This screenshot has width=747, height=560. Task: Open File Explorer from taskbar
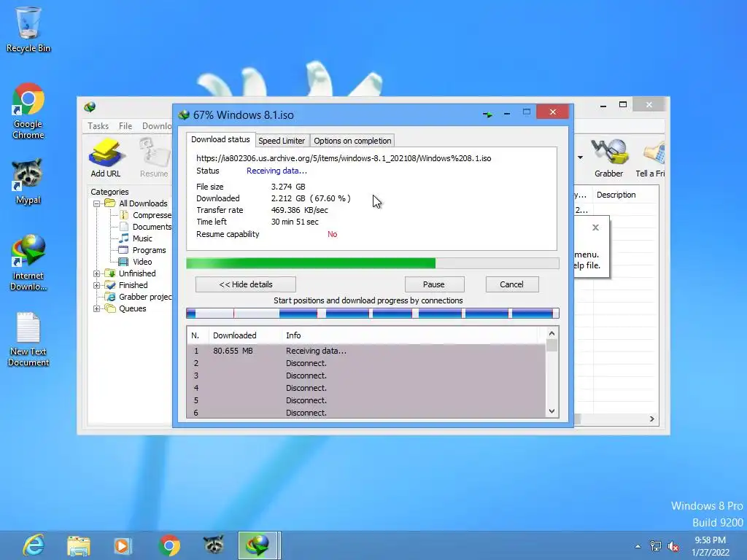coord(79,545)
